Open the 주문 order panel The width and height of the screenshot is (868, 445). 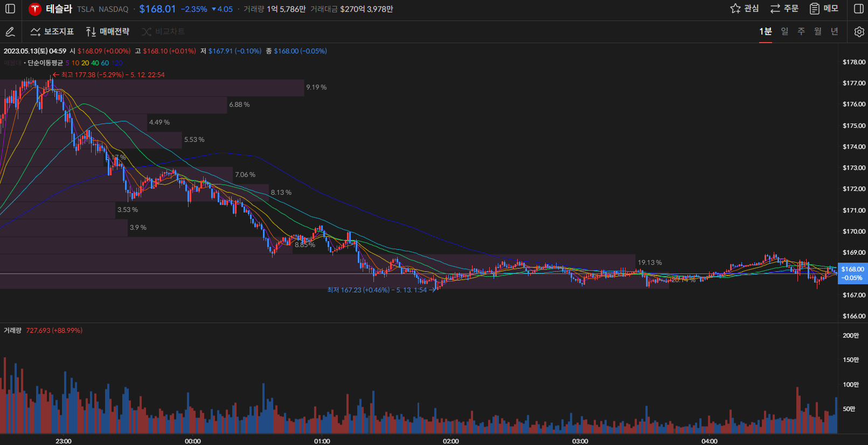pyautogui.click(x=784, y=9)
